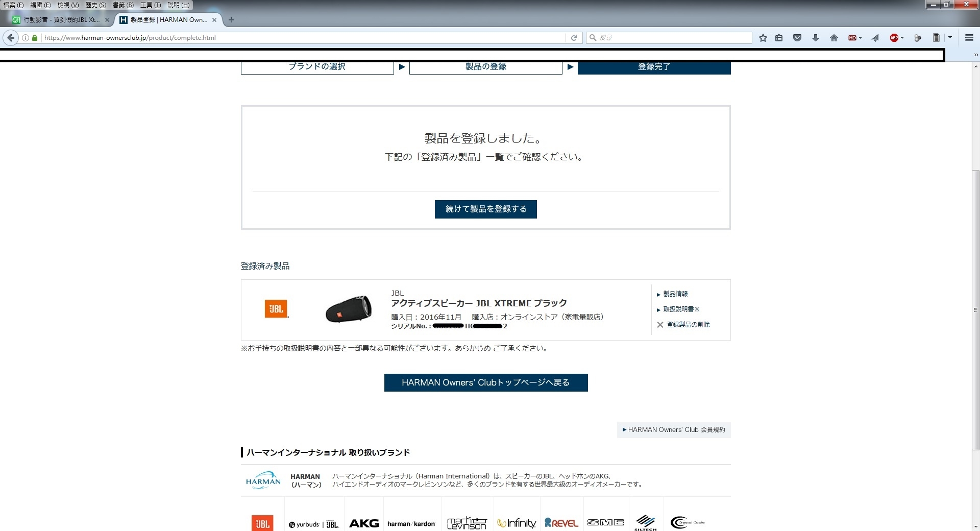Click the scrollbar down arrow
Image resolution: width=980 pixels, height=531 pixels.
pyautogui.click(x=975, y=526)
